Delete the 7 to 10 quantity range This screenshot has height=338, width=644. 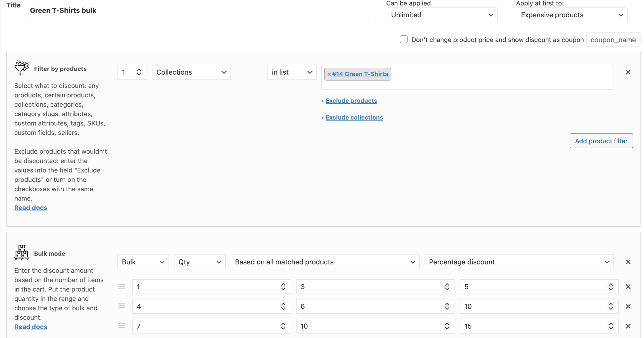point(628,326)
